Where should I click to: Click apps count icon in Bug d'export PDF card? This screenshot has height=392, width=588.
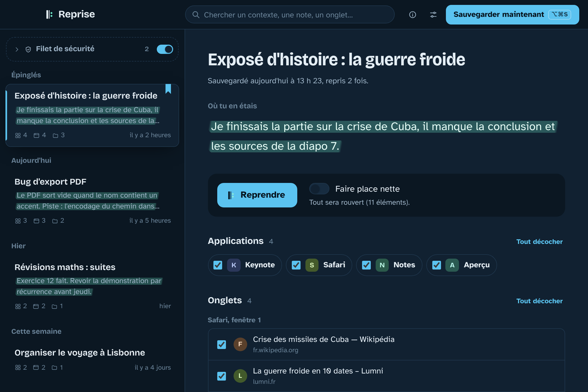coord(17,221)
